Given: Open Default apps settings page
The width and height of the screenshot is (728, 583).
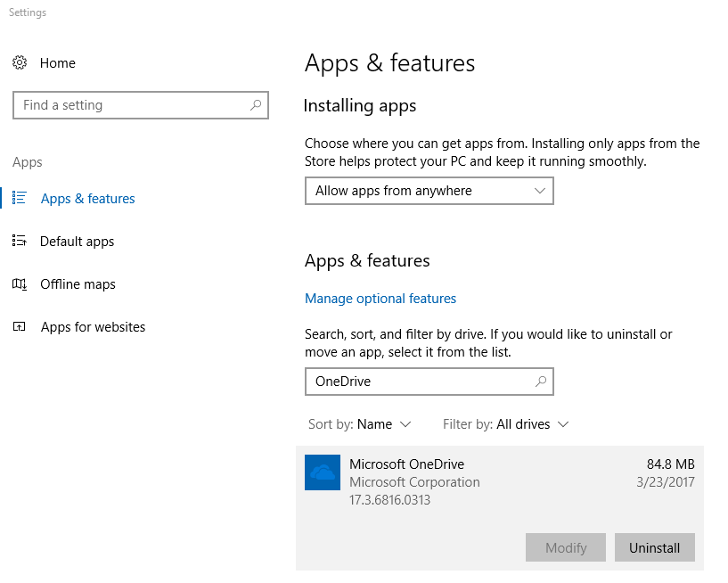Looking at the screenshot, I should click(77, 242).
